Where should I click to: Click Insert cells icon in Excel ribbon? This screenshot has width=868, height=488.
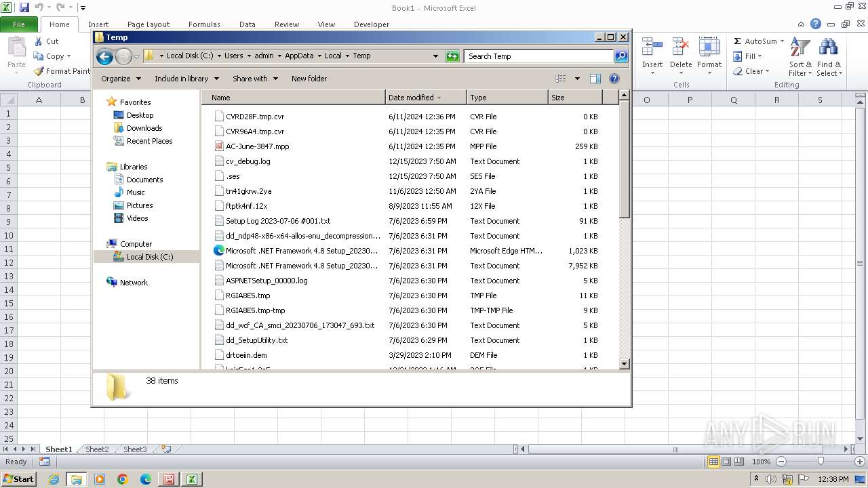[652, 47]
